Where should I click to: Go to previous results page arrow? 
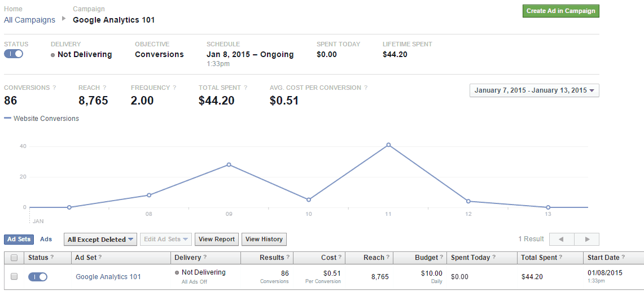[562, 240]
